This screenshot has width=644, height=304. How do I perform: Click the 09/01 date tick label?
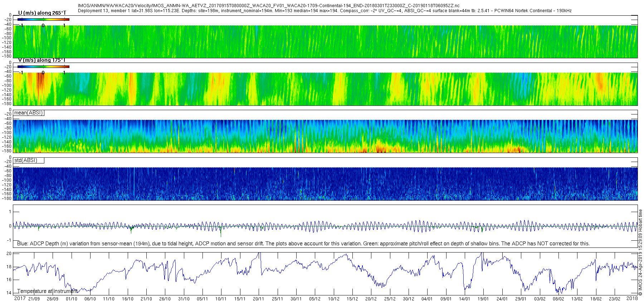446,299
